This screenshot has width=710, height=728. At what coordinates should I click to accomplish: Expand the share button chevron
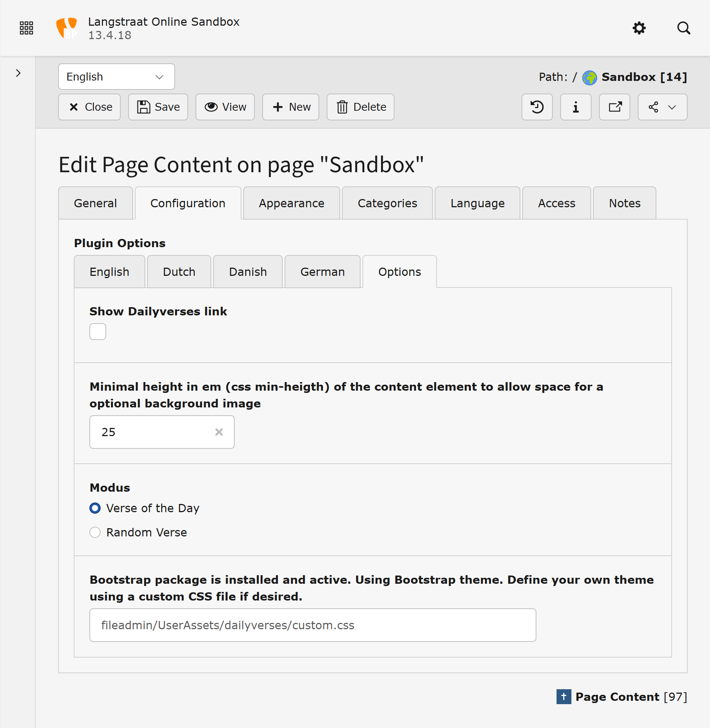(x=672, y=107)
